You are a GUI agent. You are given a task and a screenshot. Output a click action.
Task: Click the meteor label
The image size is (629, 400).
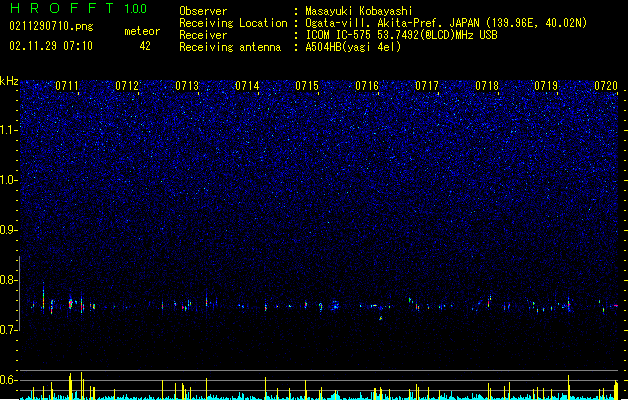142,31
